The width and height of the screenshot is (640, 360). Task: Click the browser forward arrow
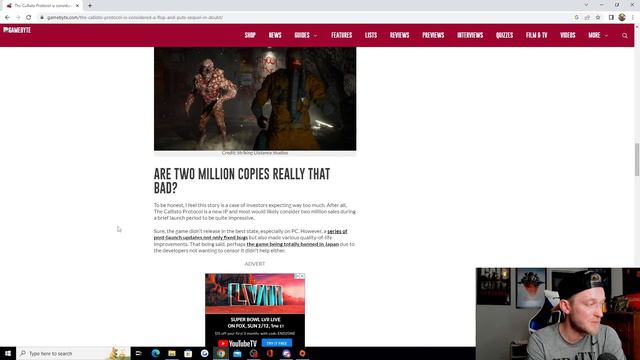[18, 18]
